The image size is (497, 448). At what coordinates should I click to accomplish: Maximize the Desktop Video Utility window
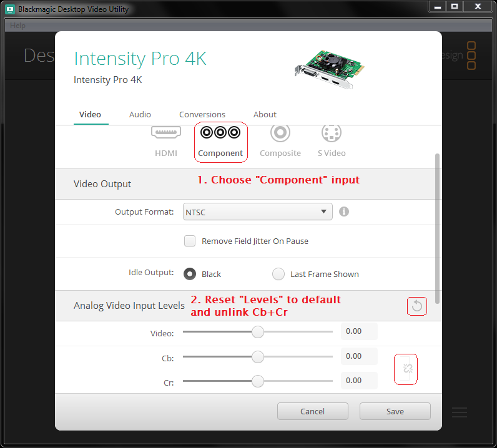[455, 7]
